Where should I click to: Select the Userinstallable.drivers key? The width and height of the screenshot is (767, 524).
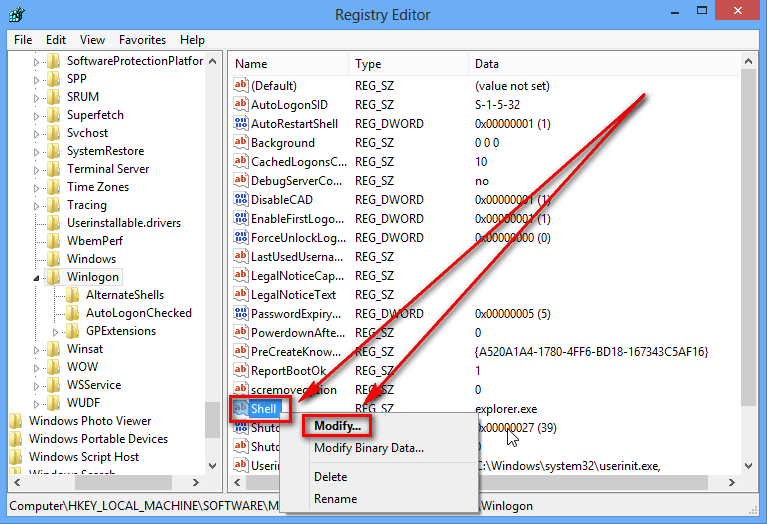click(x=124, y=223)
